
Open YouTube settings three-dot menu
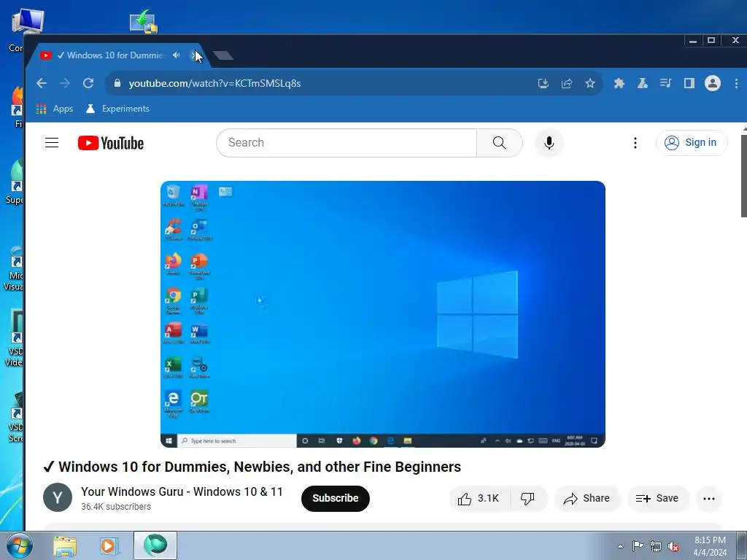(x=635, y=143)
